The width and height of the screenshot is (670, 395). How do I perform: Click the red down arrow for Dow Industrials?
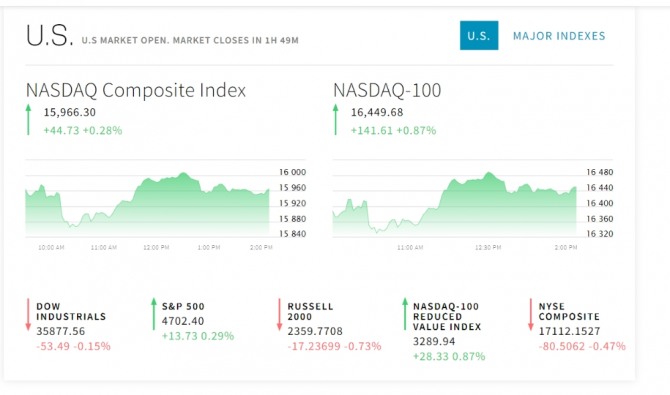point(28,315)
